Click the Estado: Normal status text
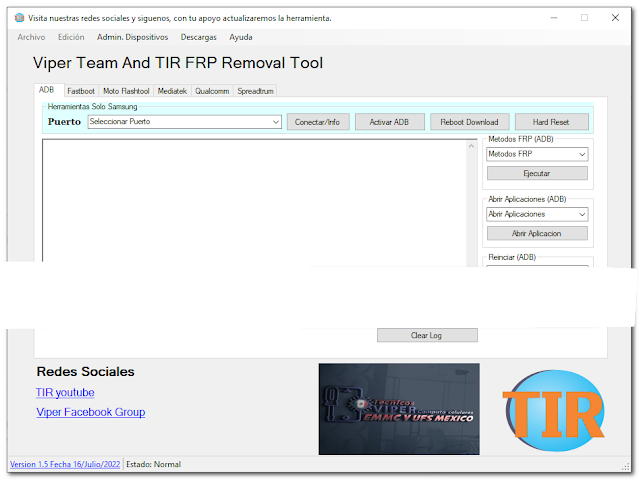This screenshot has width=639, height=480. click(x=154, y=464)
